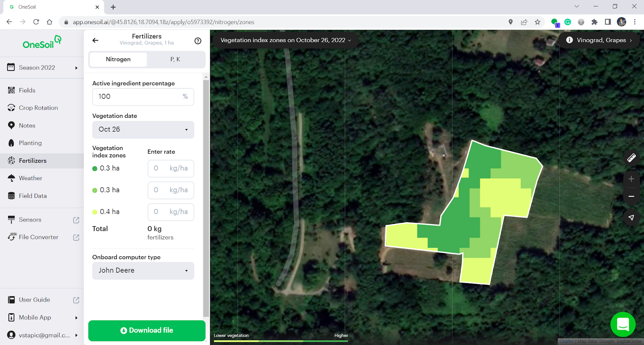Click medium green zone color dot

pos(95,190)
